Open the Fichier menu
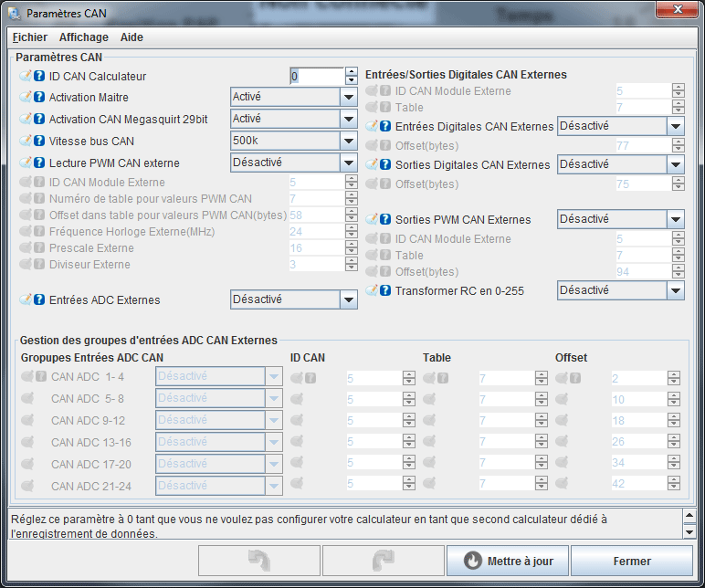Viewport: 705px width, 588px height. (30, 37)
